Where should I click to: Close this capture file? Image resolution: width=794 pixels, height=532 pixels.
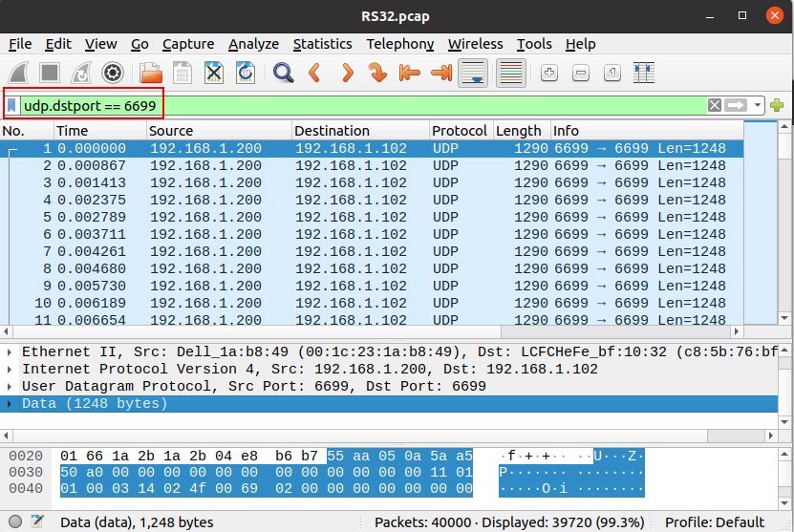[214, 73]
